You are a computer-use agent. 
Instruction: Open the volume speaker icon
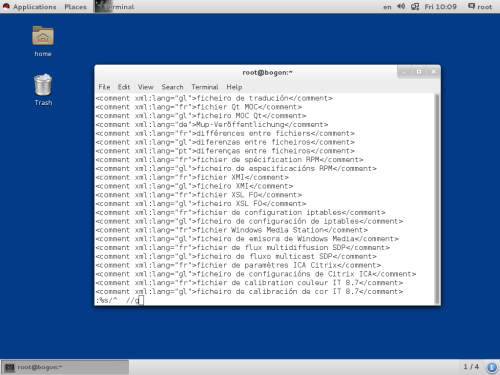point(401,6)
